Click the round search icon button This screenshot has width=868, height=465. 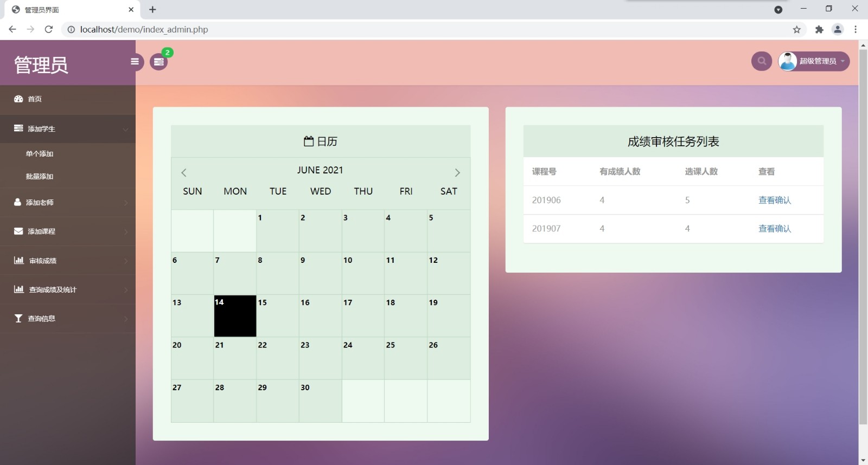761,61
